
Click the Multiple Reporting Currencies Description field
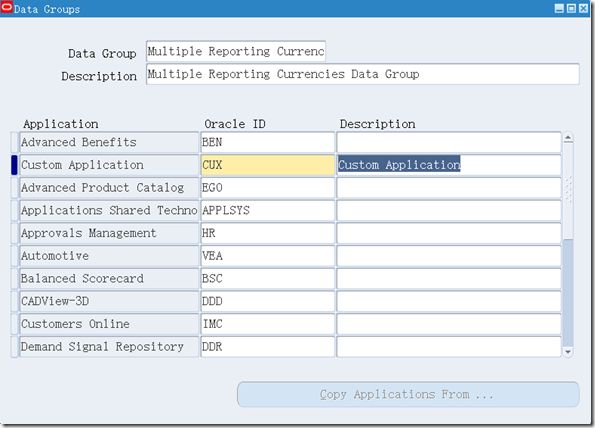[x=363, y=74]
